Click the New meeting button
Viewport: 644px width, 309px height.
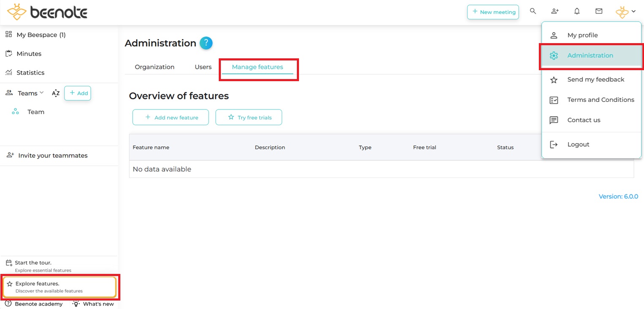[493, 12]
